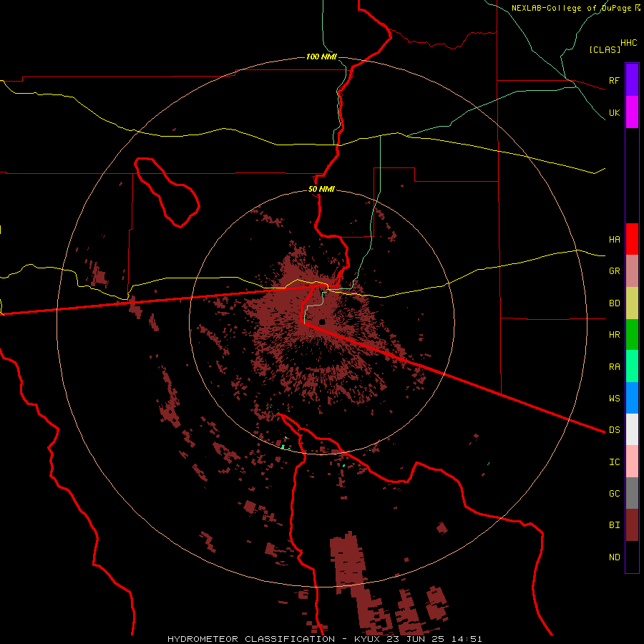This screenshot has height=644, width=644.
Task: Click the NEXLAB-College of DuPage title text
Action: click(571, 8)
